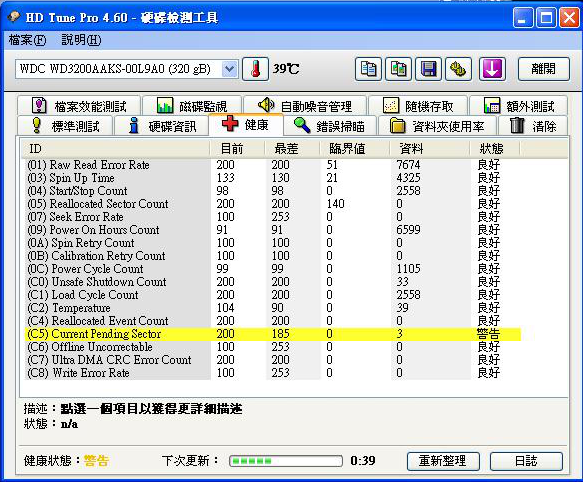Click the 重新整理 refresh button
584x482 pixels.
coord(443,461)
